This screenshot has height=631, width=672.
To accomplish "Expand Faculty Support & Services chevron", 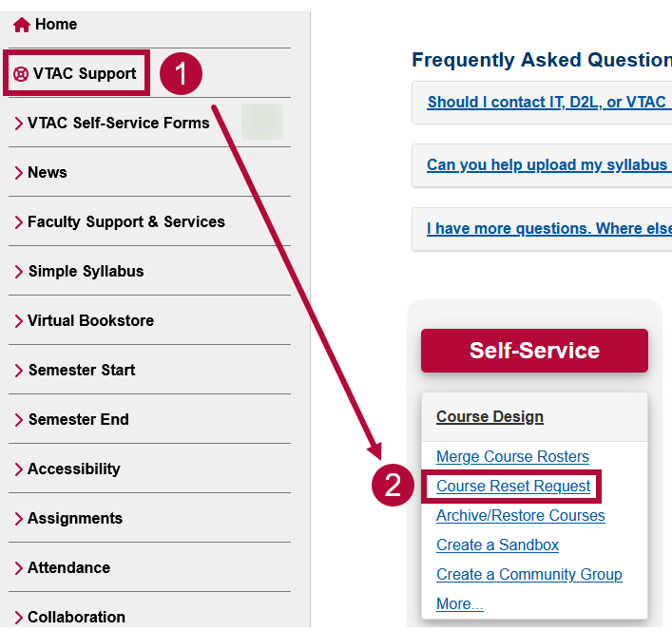I will (x=18, y=222).
